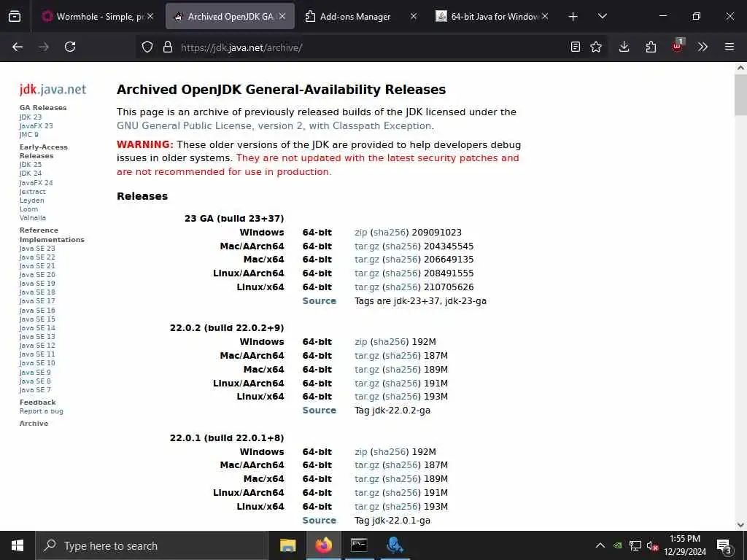Open the Java SE 7 reference implementation link
Image resolution: width=747 pixels, height=560 pixels.
tap(35, 389)
